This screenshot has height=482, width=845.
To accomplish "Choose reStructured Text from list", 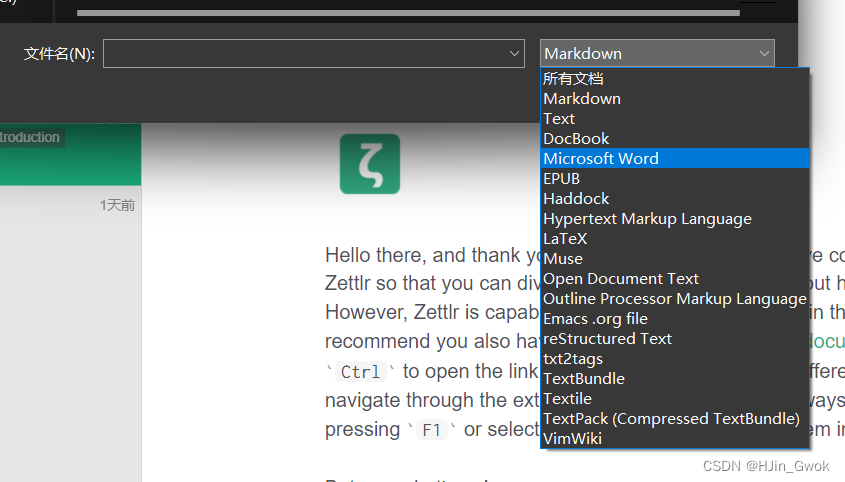I will tap(675, 338).
